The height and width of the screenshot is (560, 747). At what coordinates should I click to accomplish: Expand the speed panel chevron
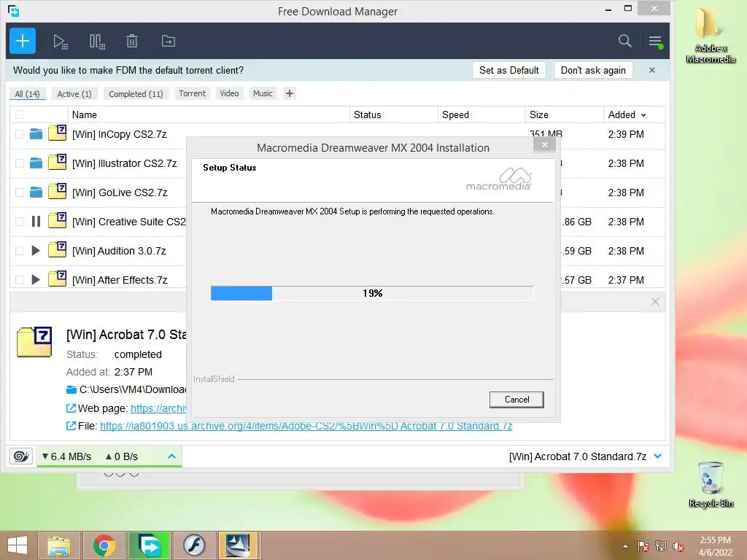tap(172, 456)
